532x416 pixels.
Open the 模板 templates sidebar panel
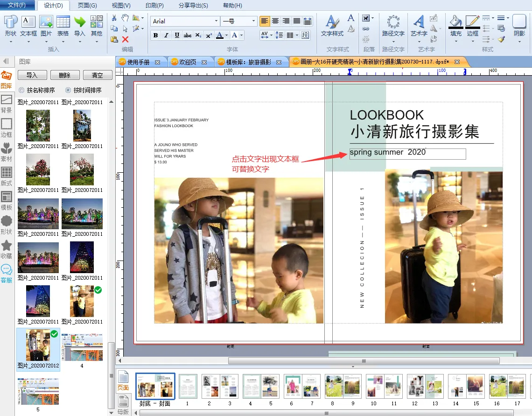(x=7, y=200)
